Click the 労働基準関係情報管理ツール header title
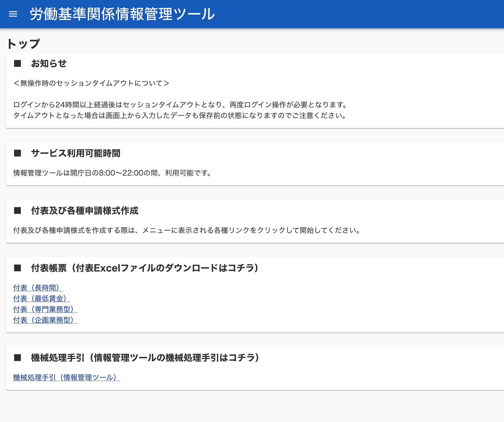Screen dimensions: 504x422 tap(122, 14)
